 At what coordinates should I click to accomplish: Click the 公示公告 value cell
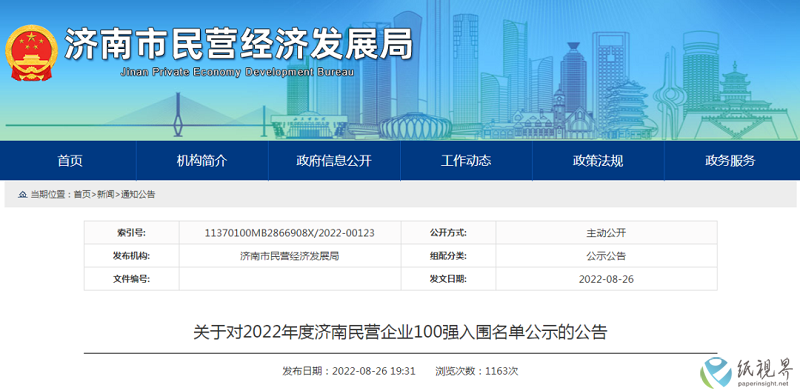click(606, 256)
